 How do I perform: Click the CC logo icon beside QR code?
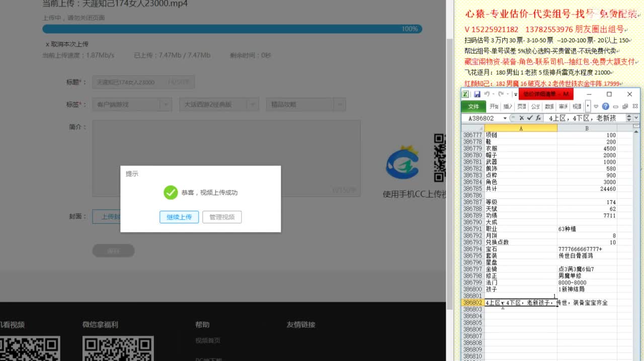coord(403,163)
